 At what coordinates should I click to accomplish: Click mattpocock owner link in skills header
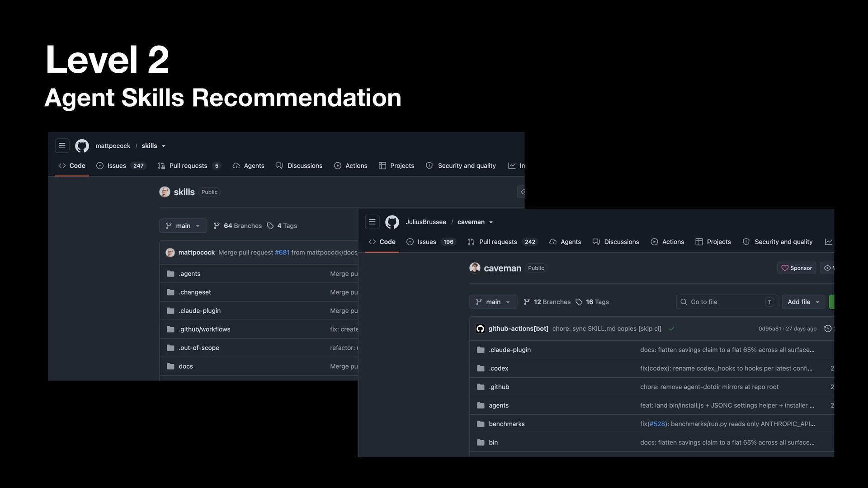coord(113,146)
